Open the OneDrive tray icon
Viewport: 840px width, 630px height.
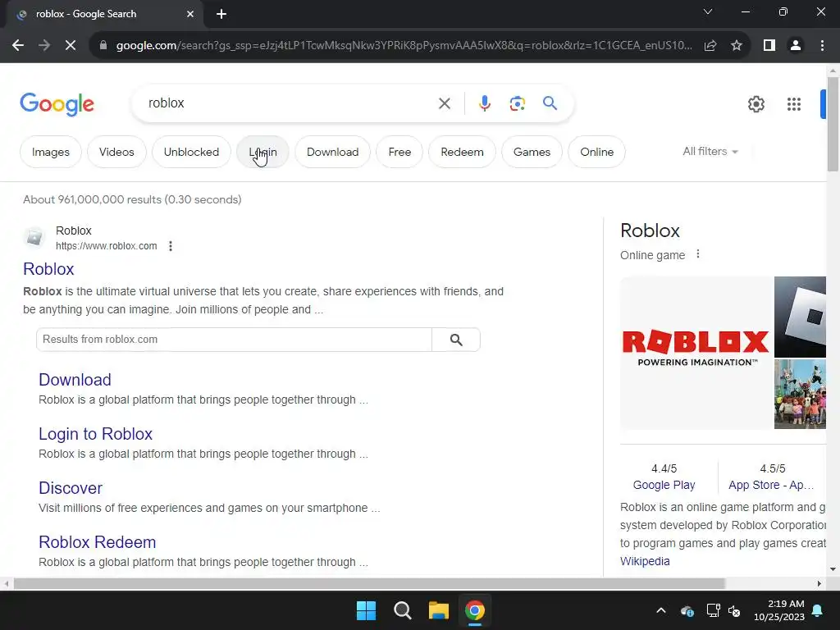[687, 610]
